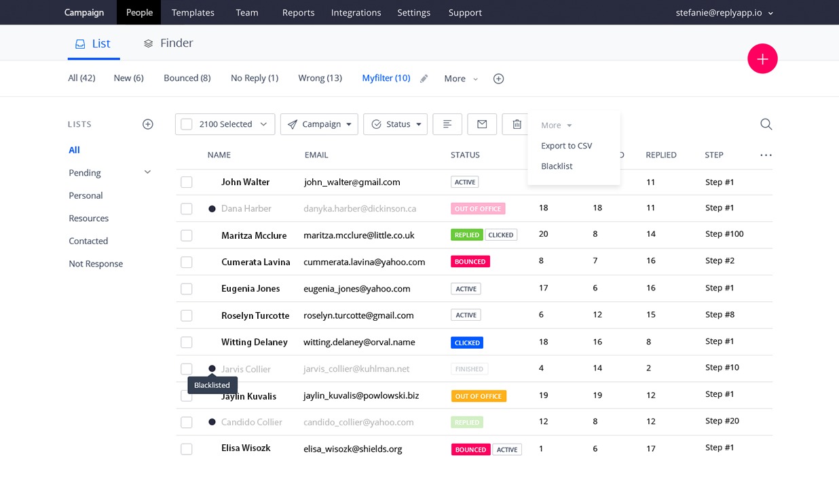Select the Bounced (8) filter
The image size is (839, 504).
[187, 78]
